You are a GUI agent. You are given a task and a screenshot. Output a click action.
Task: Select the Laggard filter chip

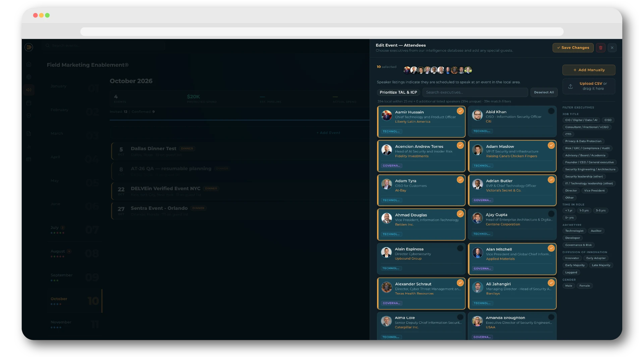(x=571, y=273)
